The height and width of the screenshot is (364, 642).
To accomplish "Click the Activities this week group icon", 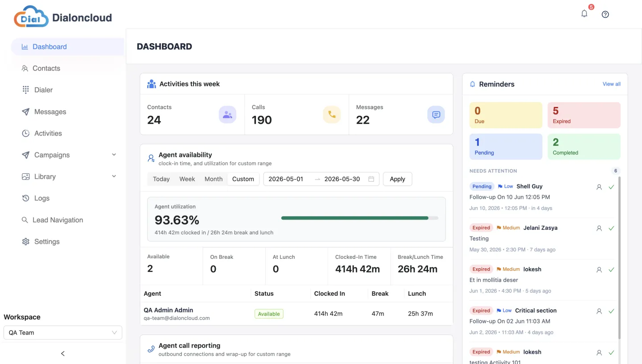I will 152,84.
